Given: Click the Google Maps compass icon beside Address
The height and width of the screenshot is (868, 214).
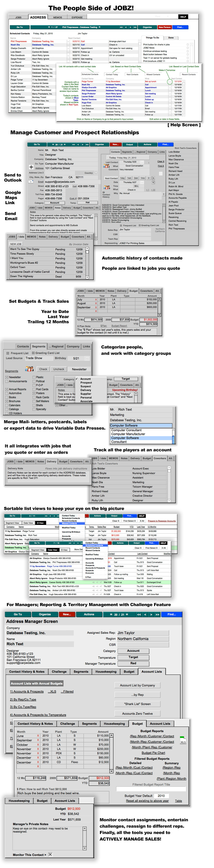Looking at the screenshot, I should (x=32, y=167).
